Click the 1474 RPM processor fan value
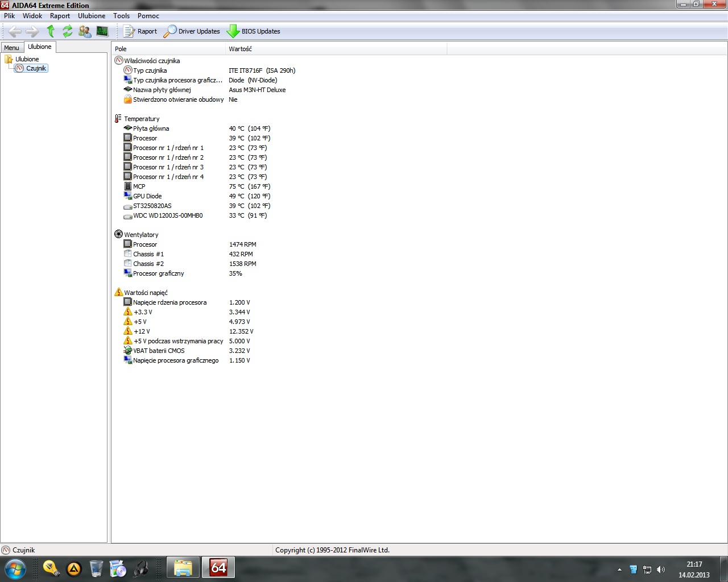728x582 pixels. point(242,244)
